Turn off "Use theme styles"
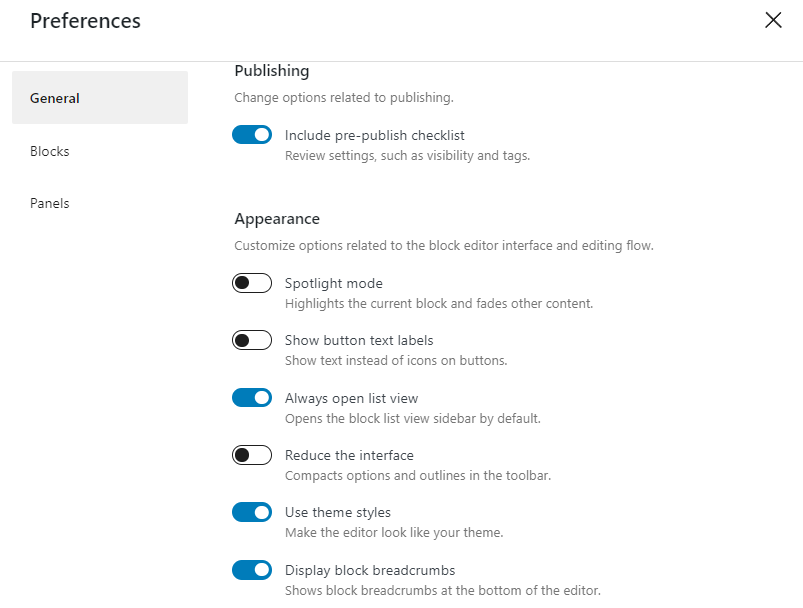The image size is (803, 608). (252, 512)
